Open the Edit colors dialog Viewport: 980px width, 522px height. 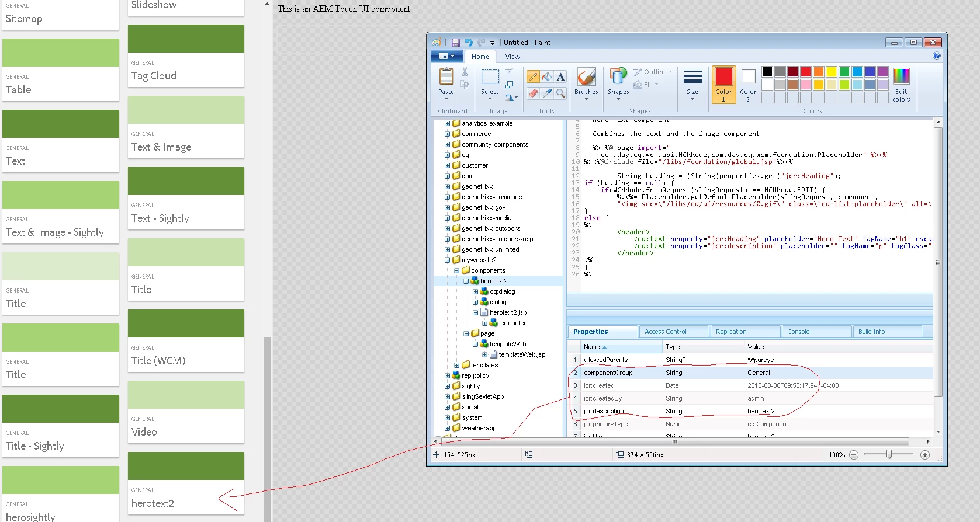[901, 85]
